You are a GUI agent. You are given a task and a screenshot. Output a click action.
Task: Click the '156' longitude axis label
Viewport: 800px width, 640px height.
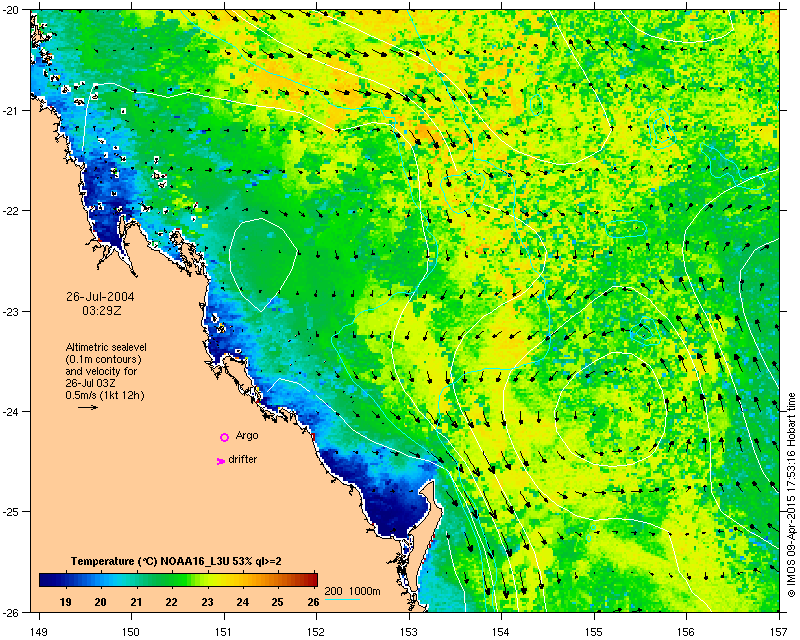(687, 632)
